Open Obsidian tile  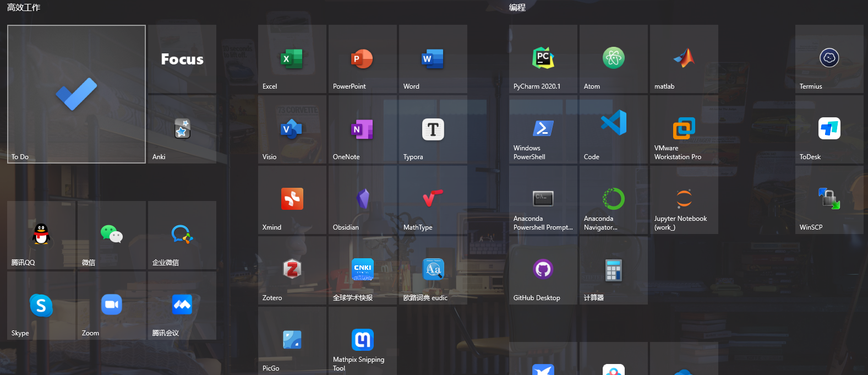click(x=363, y=200)
